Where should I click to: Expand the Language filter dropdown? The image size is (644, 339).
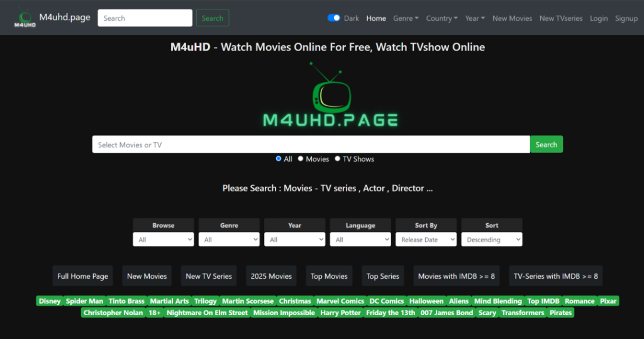[360, 240]
